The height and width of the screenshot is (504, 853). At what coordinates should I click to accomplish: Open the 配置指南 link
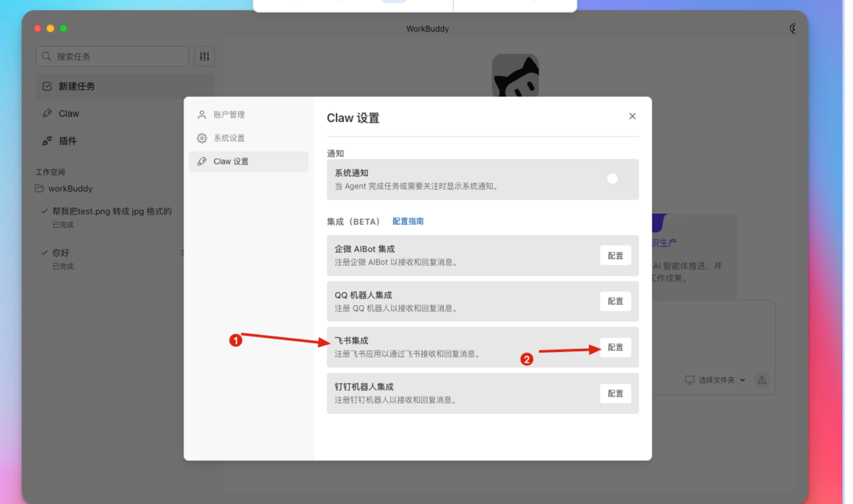[x=408, y=222]
